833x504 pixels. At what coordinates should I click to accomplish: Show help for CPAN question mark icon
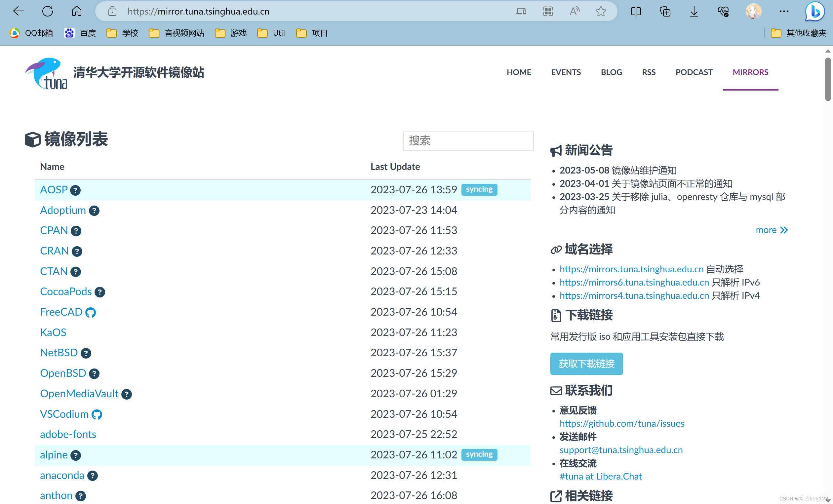[x=76, y=231]
